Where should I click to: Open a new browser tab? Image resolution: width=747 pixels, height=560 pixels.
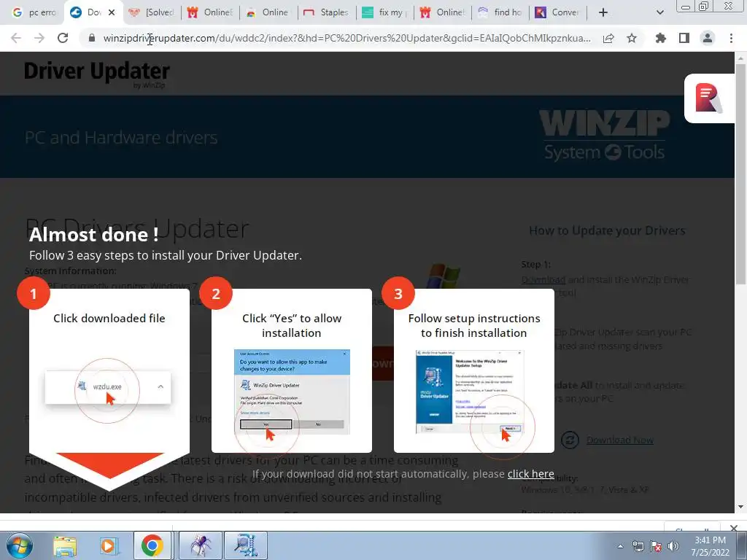(603, 12)
